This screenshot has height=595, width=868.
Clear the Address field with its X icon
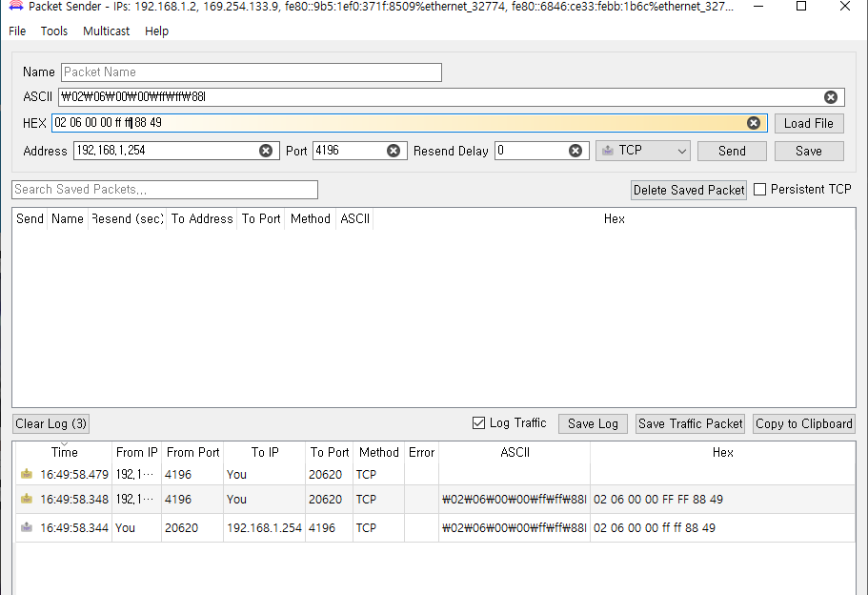coord(266,151)
